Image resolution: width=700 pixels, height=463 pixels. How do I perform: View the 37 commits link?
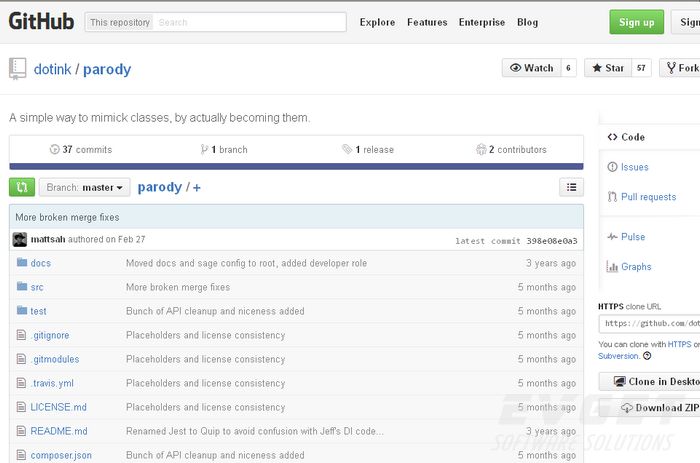pyautogui.click(x=81, y=150)
